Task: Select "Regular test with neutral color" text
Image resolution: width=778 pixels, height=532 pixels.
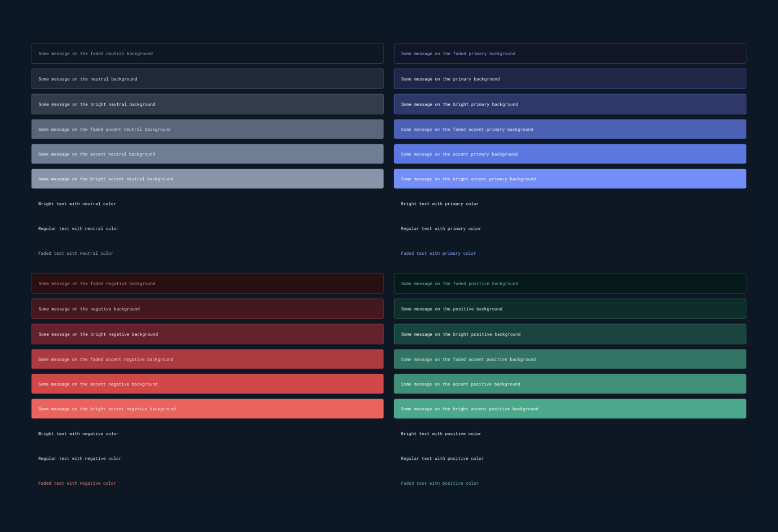Action: tap(78, 229)
